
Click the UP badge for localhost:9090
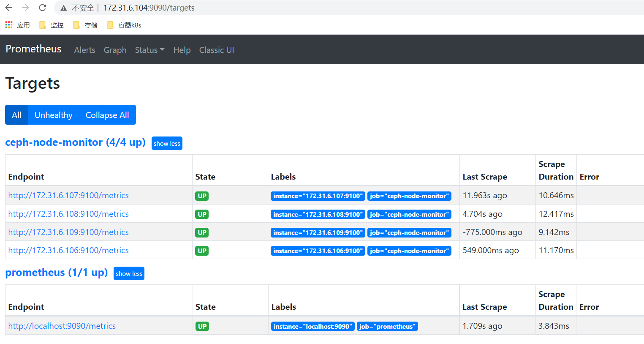202,326
